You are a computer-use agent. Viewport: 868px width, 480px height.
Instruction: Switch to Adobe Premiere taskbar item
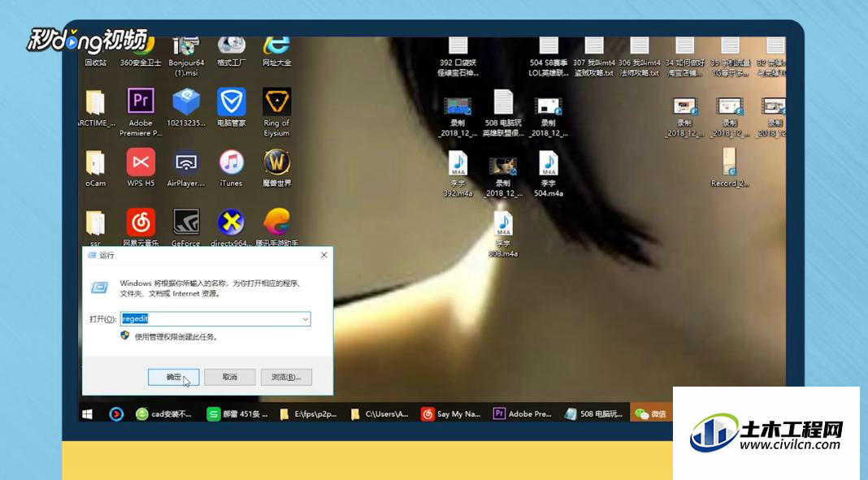[x=523, y=413]
